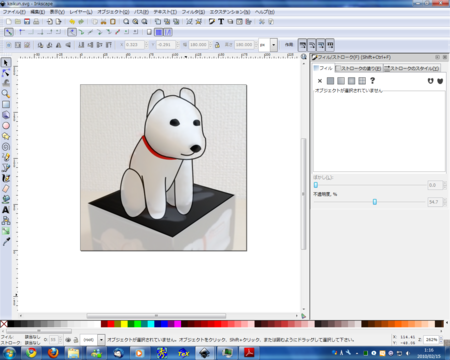
Task: Switch to the Stroke paint tab
Action: tap(359, 68)
